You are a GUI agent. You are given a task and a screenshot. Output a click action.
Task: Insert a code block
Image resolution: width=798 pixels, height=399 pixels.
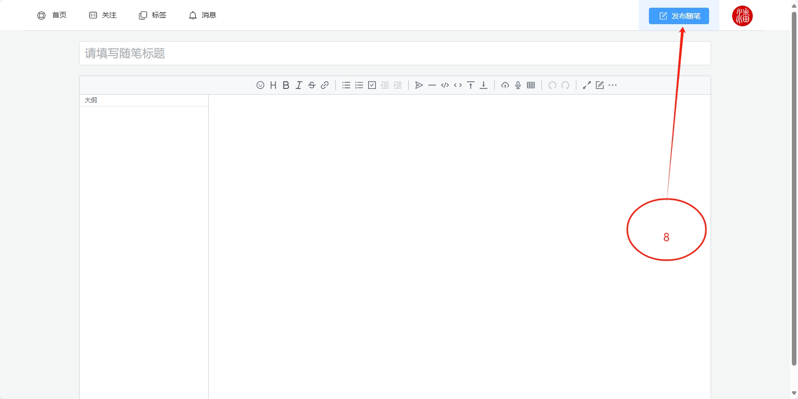[x=445, y=86]
